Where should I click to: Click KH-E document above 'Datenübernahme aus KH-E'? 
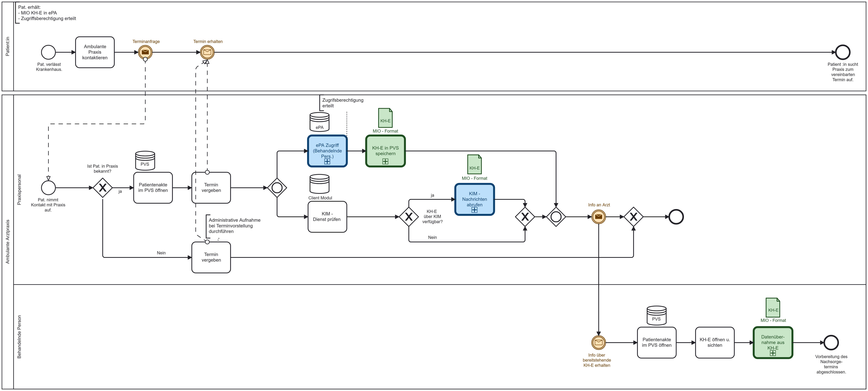[773, 308]
